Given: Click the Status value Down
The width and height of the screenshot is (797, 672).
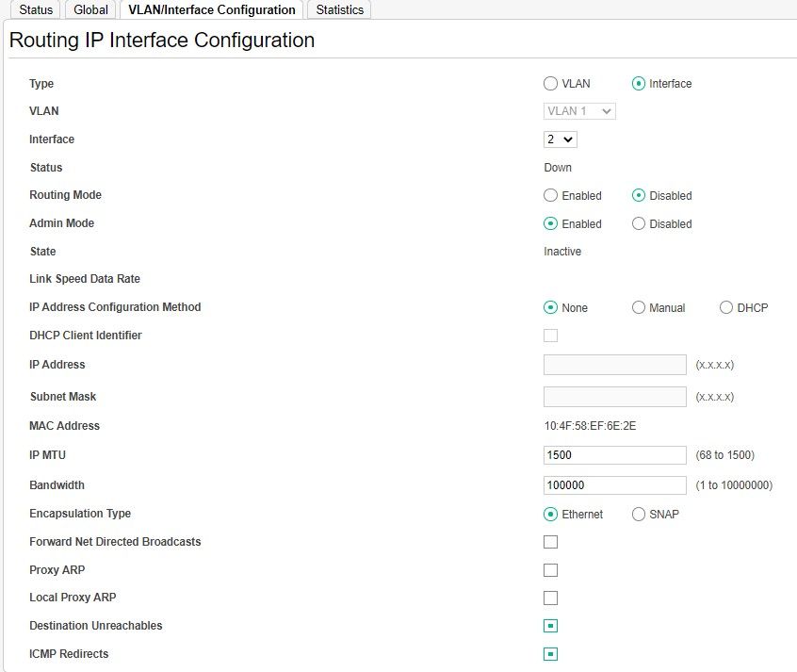Looking at the screenshot, I should coord(558,168).
